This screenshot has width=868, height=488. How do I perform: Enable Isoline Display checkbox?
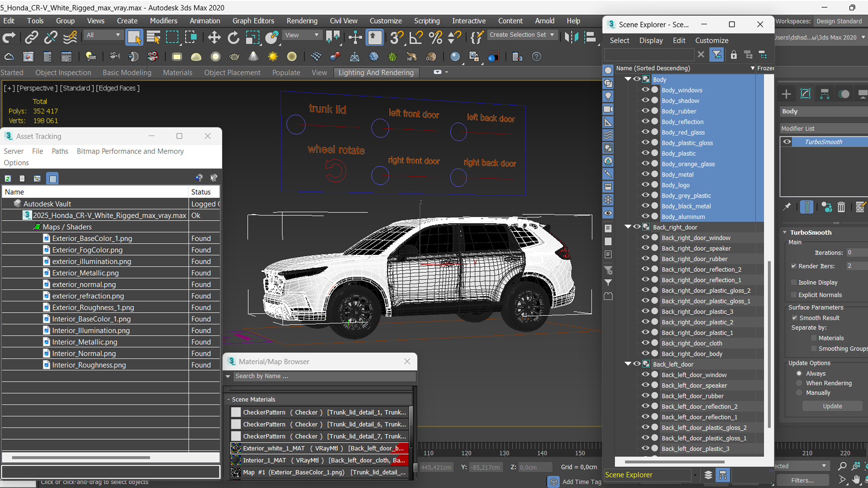coord(793,282)
